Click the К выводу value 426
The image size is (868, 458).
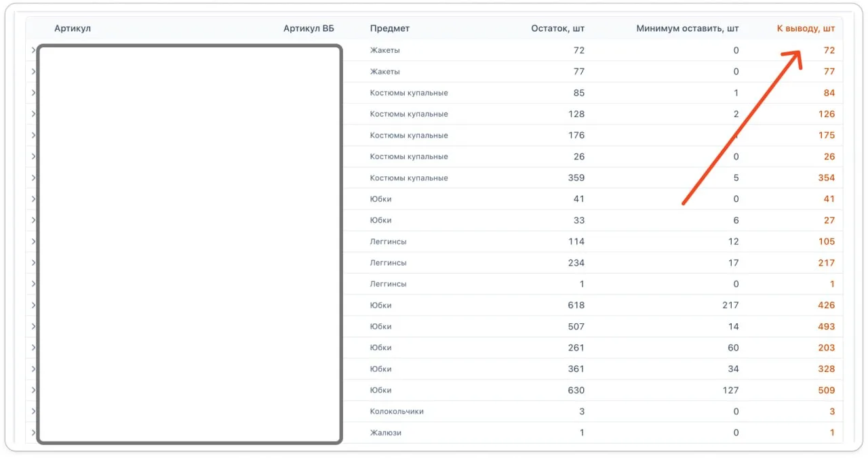pyautogui.click(x=826, y=305)
